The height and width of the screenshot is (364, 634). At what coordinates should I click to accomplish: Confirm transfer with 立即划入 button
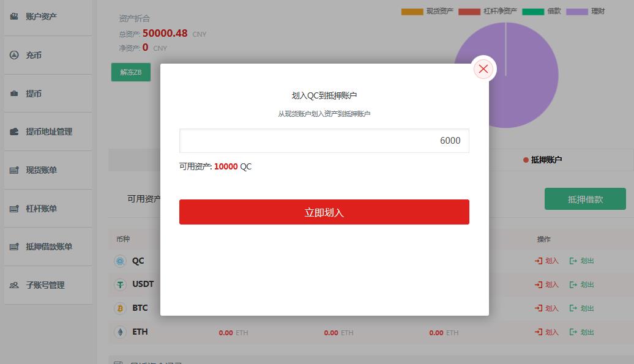tap(324, 212)
